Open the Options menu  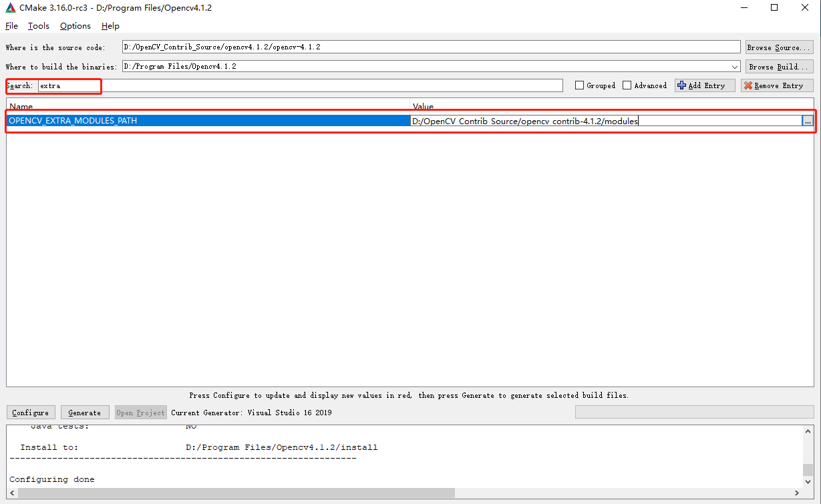(74, 26)
